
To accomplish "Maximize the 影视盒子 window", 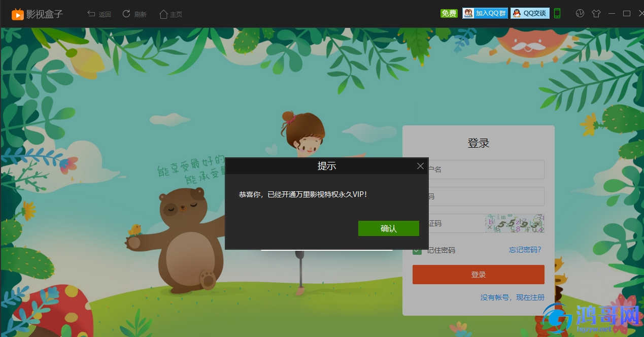I will tap(627, 14).
